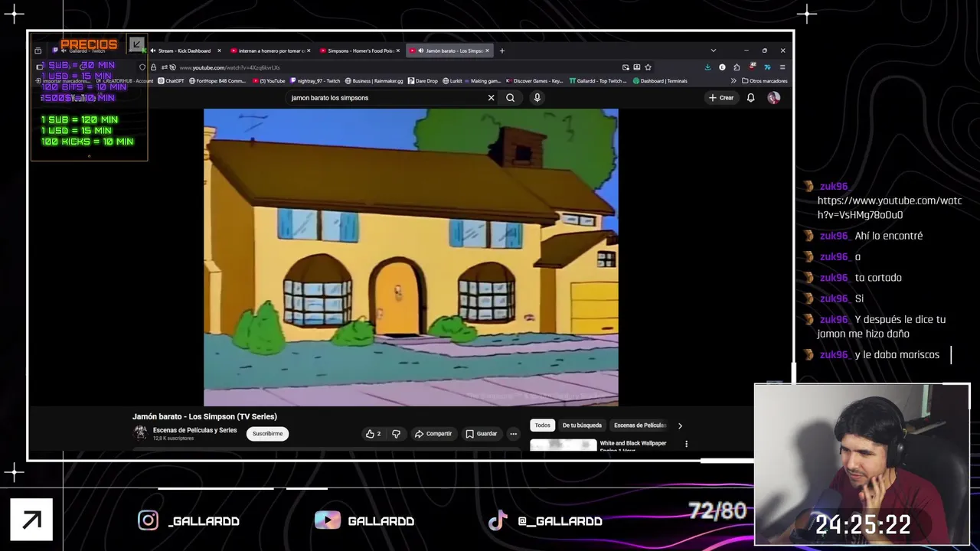
Task: Open the Discover Games bookmark
Action: pyautogui.click(x=534, y=81)
